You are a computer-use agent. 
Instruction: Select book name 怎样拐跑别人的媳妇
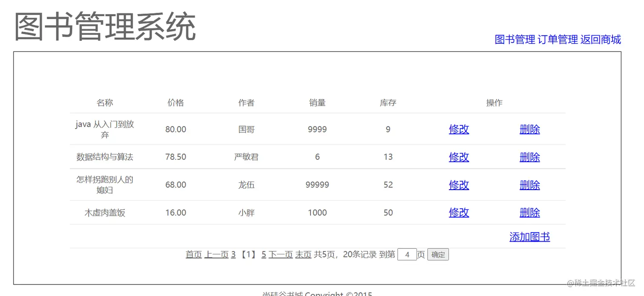(x=105, y=185)
